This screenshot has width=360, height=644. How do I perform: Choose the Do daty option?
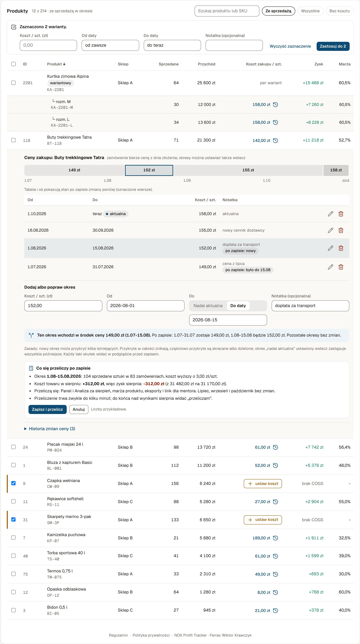pyautogui.click(x=238, y=305)
